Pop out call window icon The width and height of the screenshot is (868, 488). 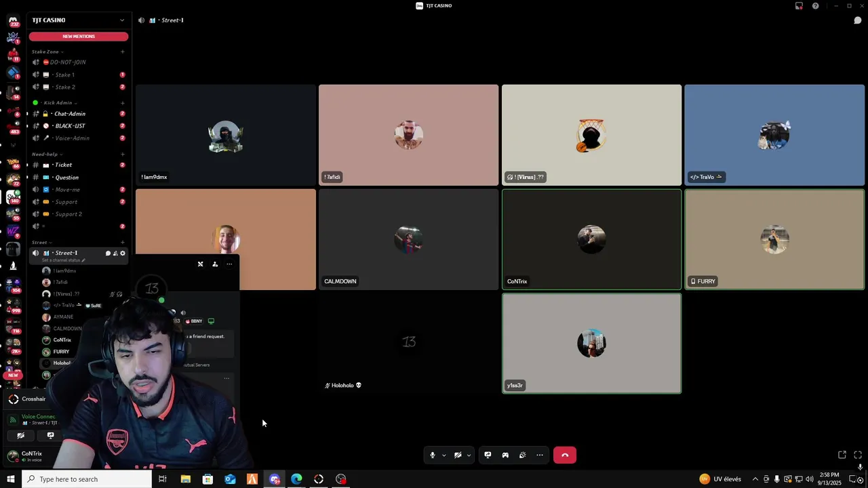point(842,455)
